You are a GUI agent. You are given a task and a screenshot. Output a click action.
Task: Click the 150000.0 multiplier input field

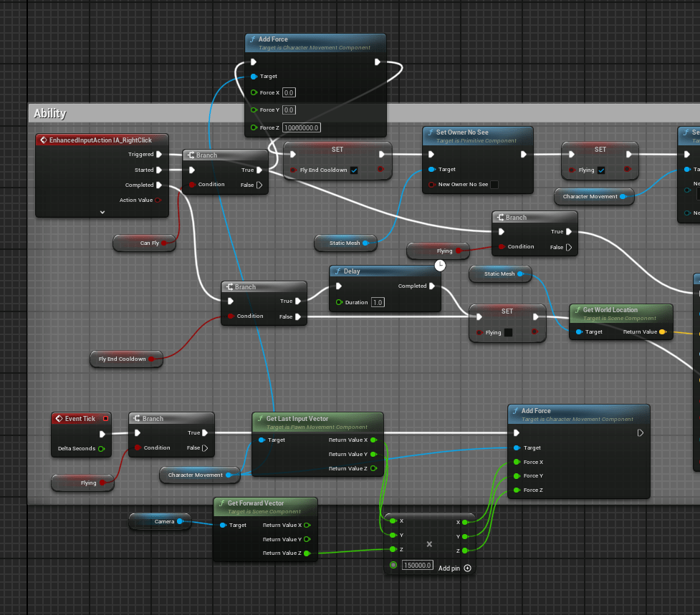pos(417,565)
